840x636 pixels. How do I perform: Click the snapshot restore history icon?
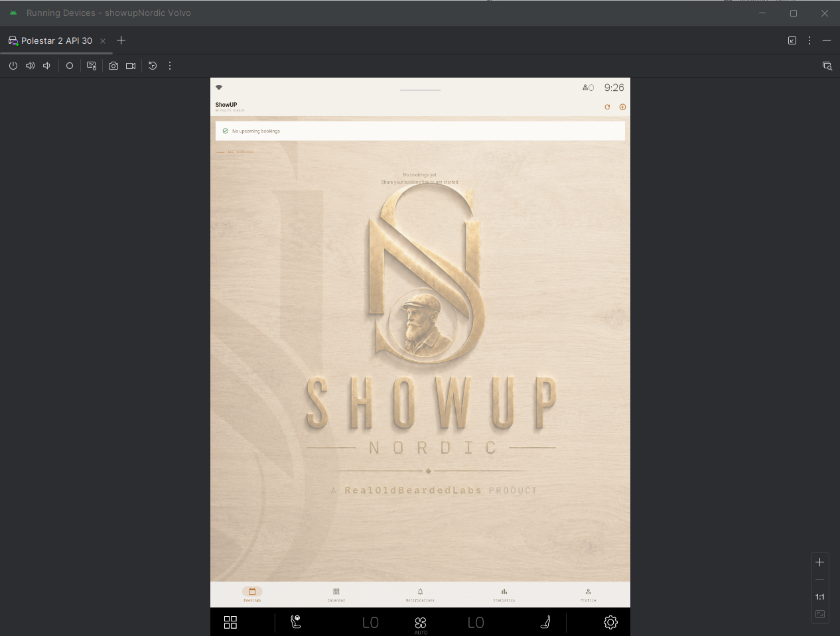(153, 66)
